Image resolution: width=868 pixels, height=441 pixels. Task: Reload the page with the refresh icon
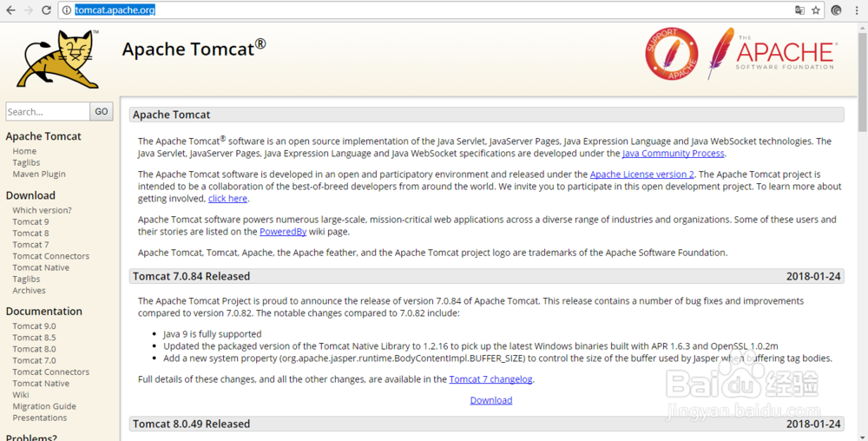pyautogui.click(x=47, y=10)
